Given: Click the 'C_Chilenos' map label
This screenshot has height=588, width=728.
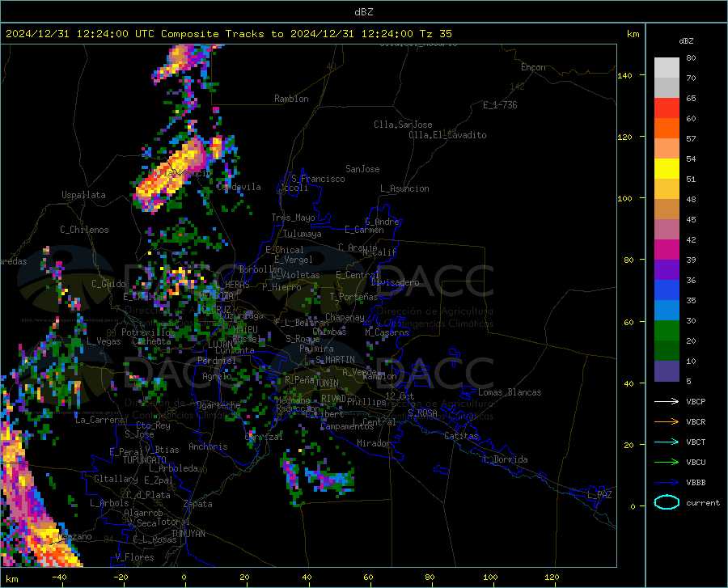Looking at the screenshot, I should (84, 230).
